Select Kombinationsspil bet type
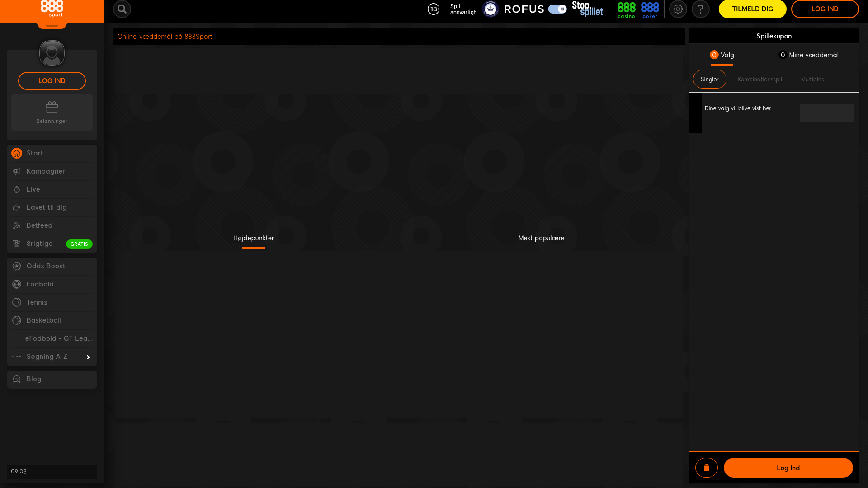The image size is (868, 488). pos(759,79)
